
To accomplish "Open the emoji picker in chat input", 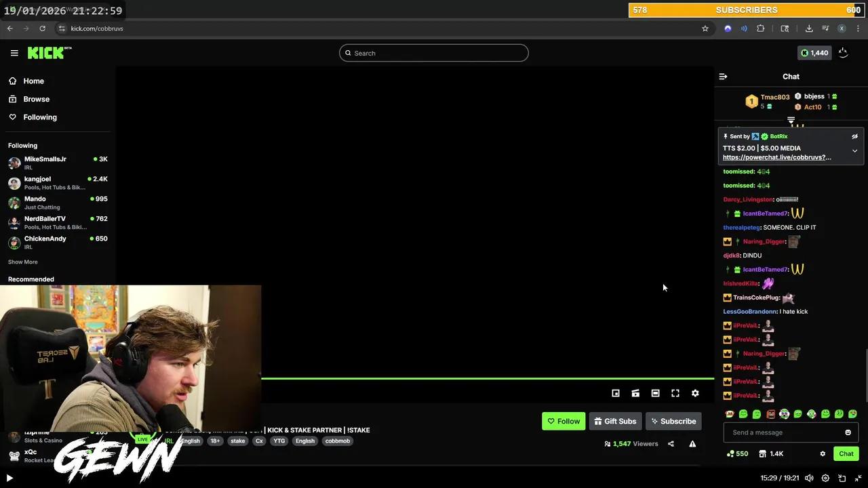I will pyautogui.click(x=848, y=432).
